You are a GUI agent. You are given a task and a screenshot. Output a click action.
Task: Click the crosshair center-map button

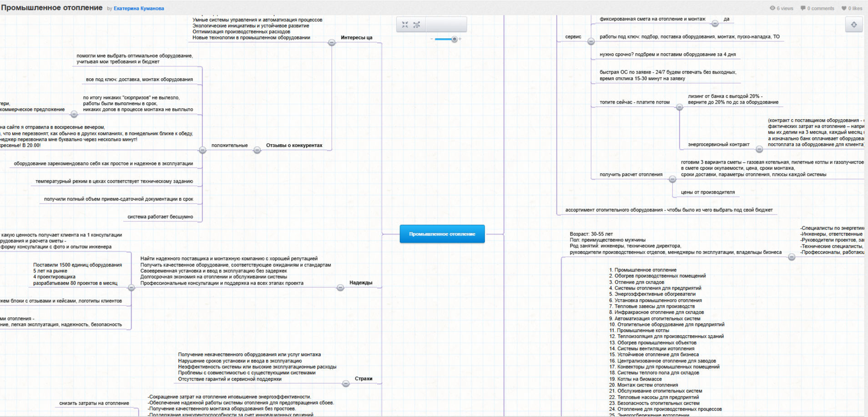pos(854,25)
